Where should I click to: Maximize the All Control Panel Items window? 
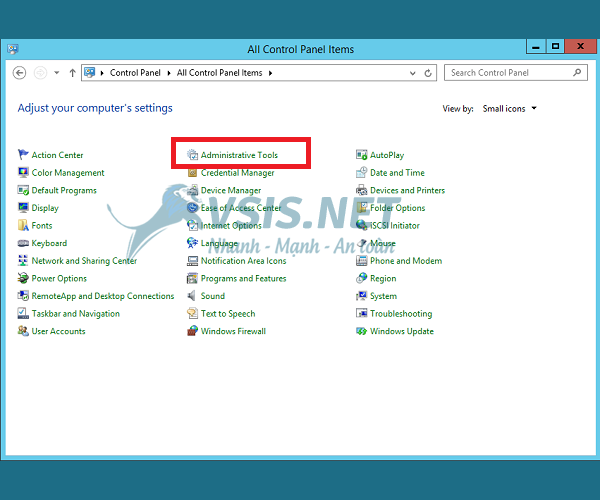tap(555, 46)
